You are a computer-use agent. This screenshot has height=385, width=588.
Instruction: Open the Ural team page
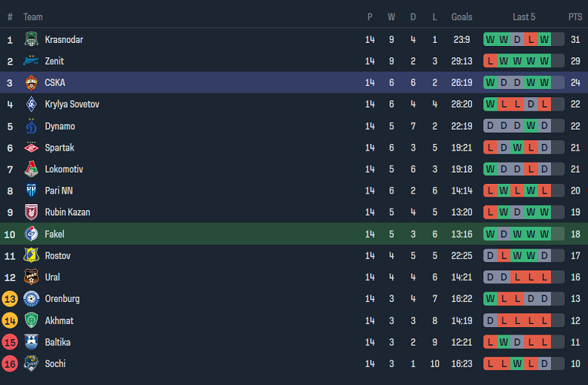[x=52, y=277]
